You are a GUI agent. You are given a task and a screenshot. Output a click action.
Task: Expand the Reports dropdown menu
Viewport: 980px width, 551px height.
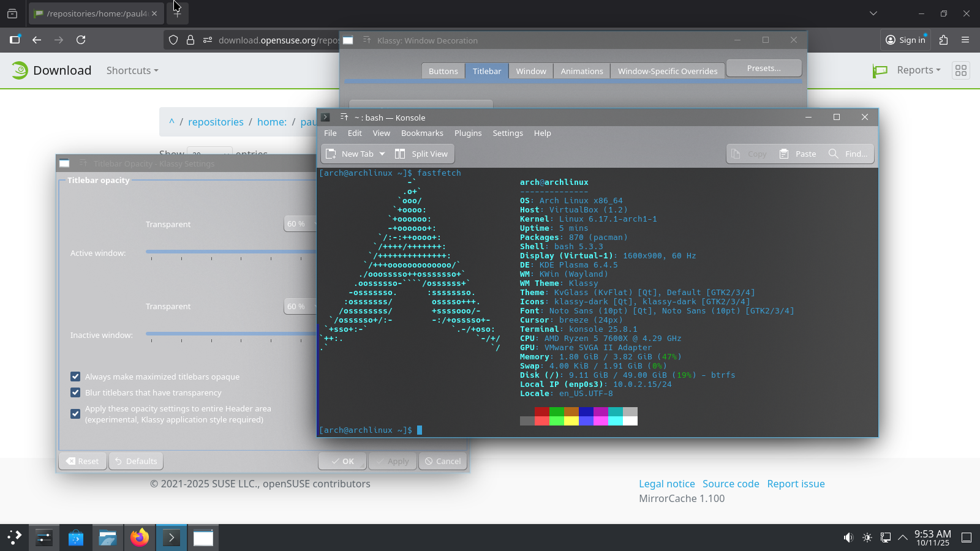[x=918, y=70]
